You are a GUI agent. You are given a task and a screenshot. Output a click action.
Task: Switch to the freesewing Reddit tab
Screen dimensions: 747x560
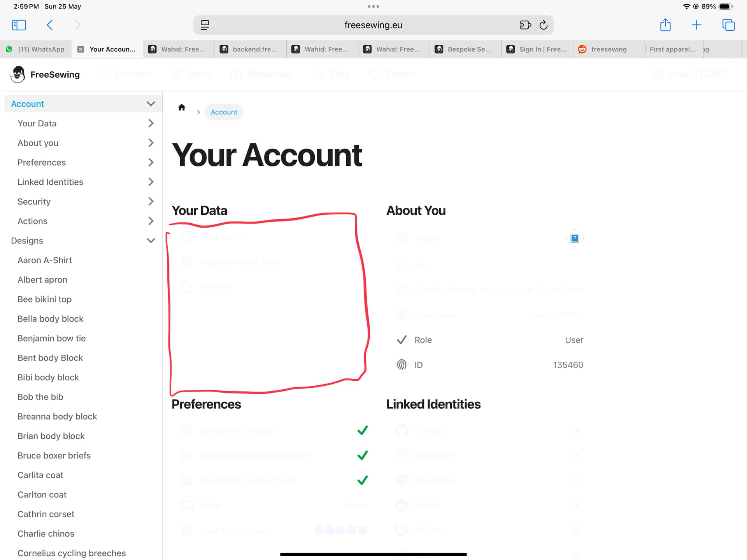pyautogui.click(x=608, y=49)
